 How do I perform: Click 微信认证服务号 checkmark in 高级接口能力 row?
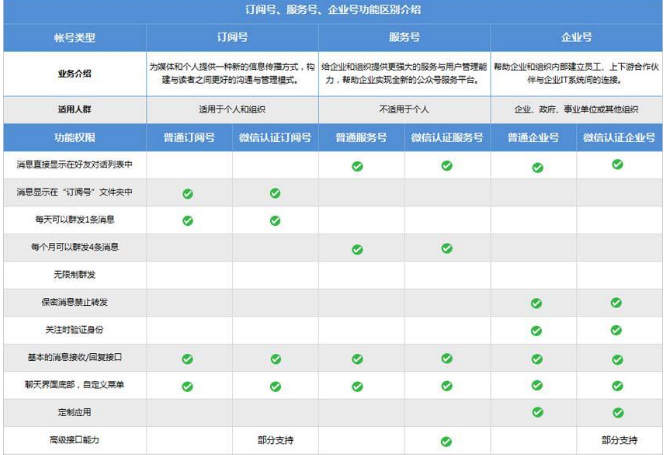pos(446,442)
